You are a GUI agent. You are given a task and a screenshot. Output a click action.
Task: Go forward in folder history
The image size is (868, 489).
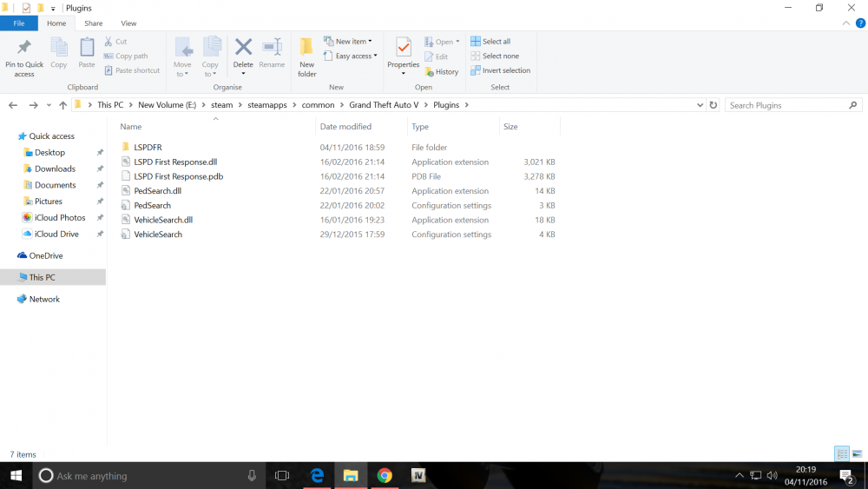coord(33,105)
